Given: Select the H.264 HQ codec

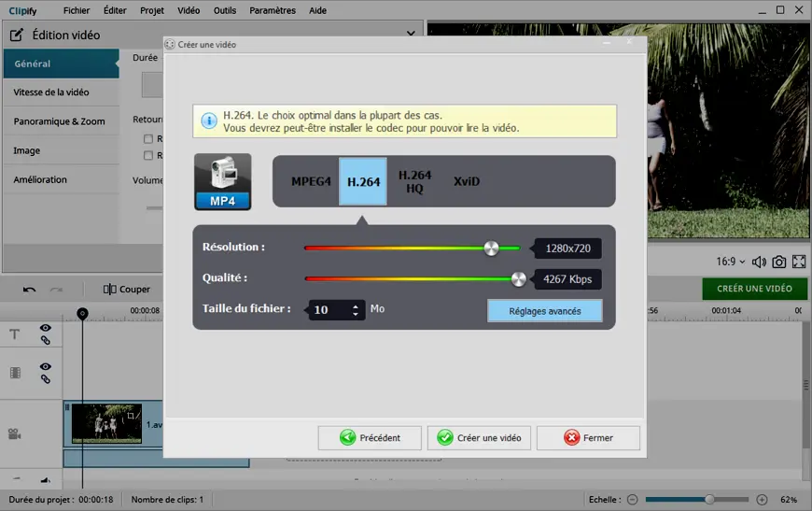Looking at the screenshot, I should 414,181.
